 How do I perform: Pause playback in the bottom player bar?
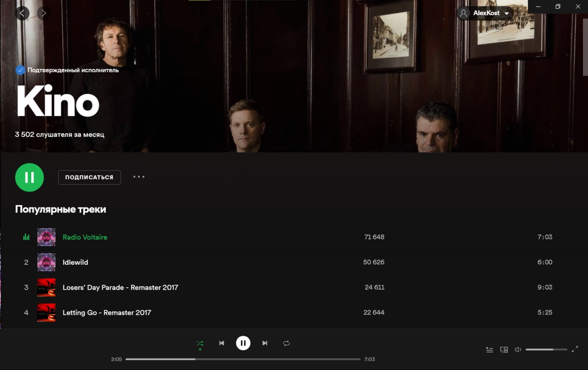(243, 343)
